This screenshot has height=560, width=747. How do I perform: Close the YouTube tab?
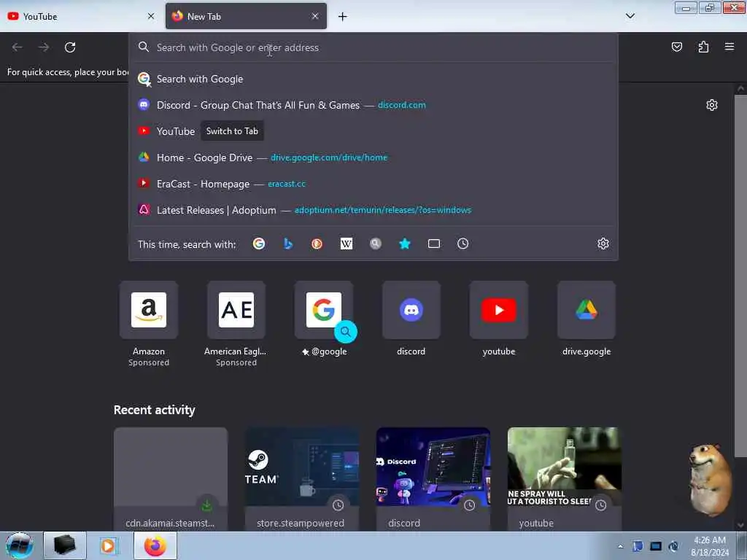tap(151, 16)
